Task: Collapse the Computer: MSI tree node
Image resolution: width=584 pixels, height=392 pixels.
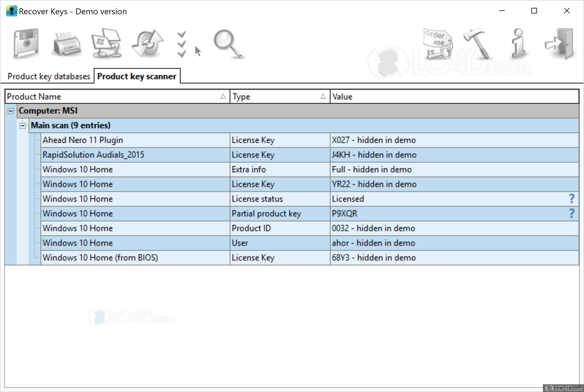Action: [x=11, y=111]
